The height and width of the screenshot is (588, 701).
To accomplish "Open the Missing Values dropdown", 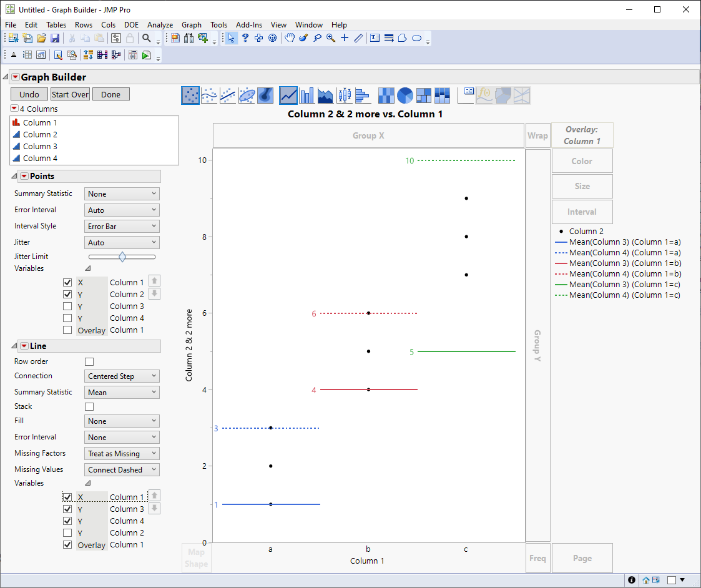I will pos(122,470).
